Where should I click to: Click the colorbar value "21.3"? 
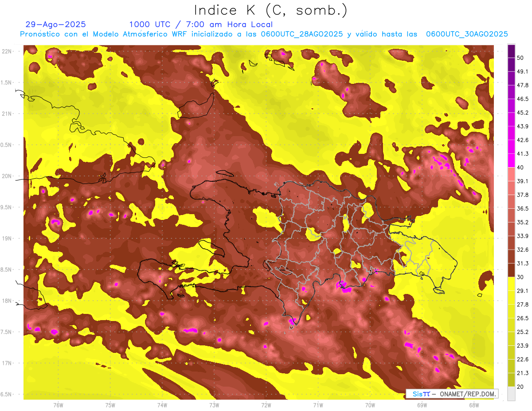(523, 373)
